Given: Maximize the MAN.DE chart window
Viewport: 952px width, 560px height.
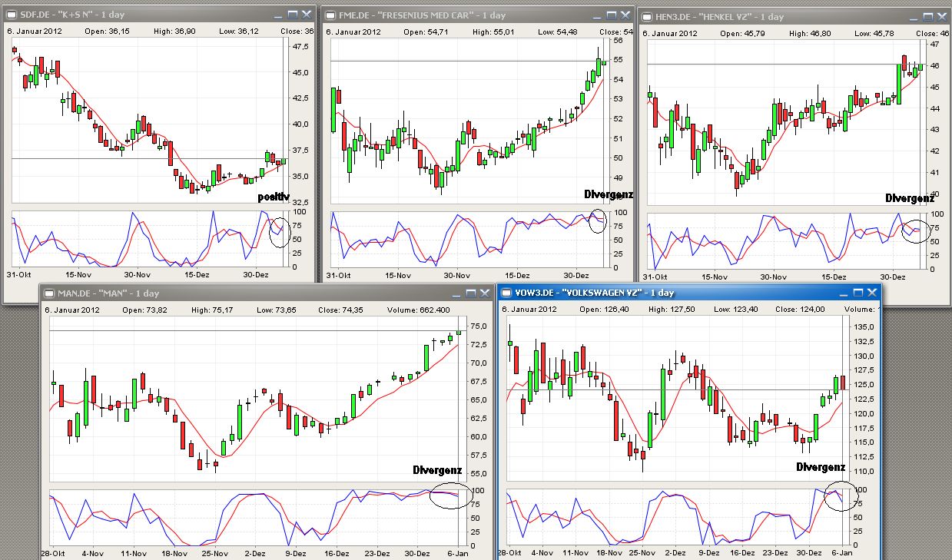Looking at the screenshot, I should [470, 293].
